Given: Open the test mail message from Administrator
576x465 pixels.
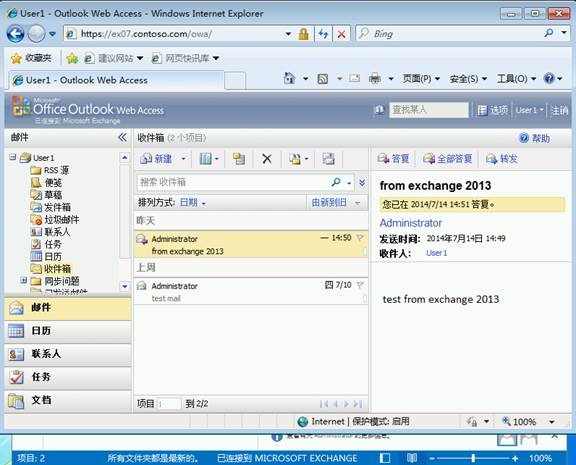Looking at the screenshot, I should 251,292.
